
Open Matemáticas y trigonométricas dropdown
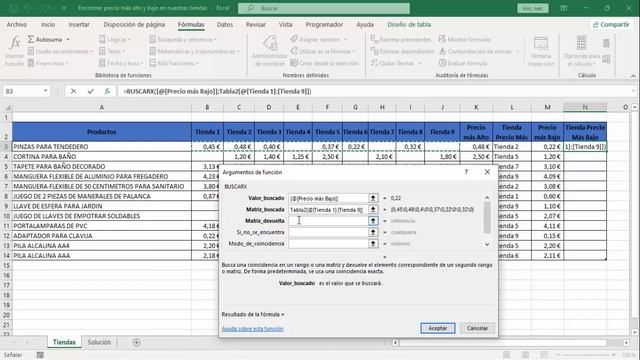(x=194, y=51)
